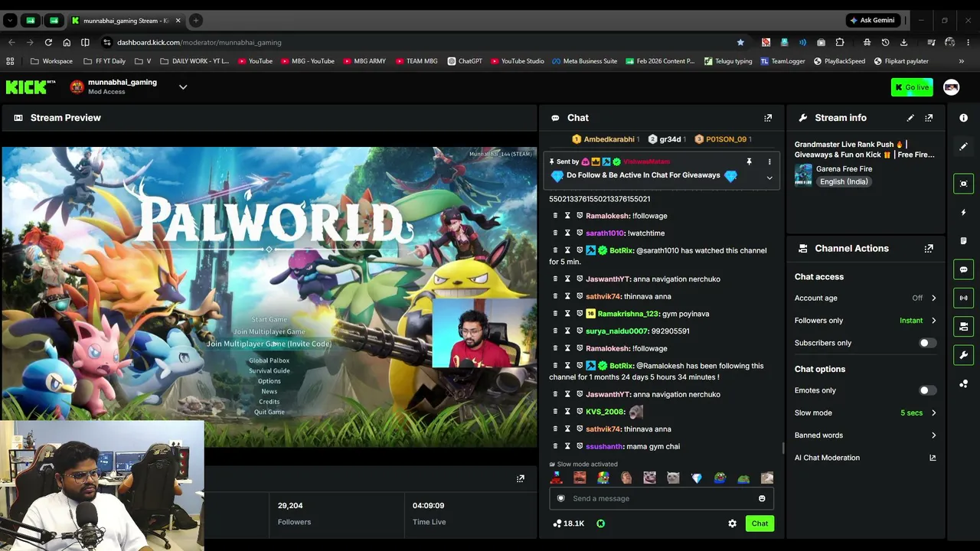Toggle the channel actions sidebar icon
The height and width of the screenshot is (551, 980).
964,327
